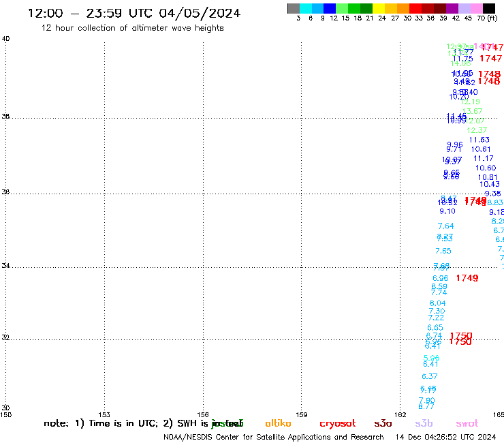Click the wave height value 8.04
The image size is (504, 443).
click(x=438, y=303)
